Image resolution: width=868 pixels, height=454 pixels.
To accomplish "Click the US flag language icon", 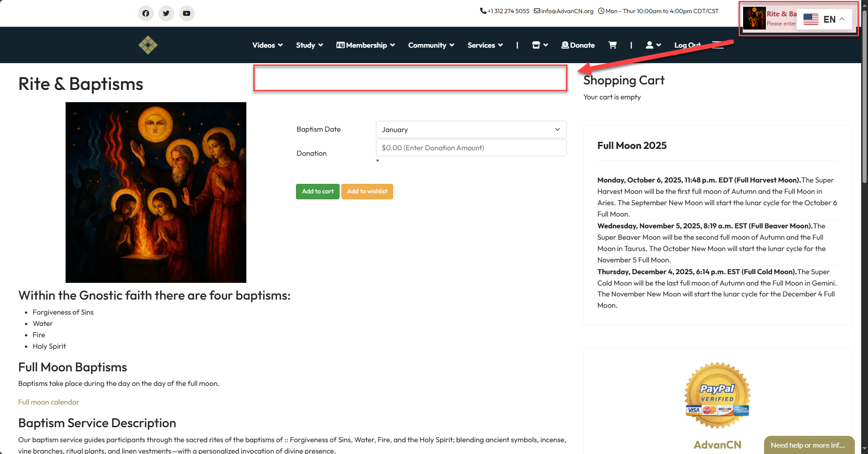I will [x=811, y=19].
